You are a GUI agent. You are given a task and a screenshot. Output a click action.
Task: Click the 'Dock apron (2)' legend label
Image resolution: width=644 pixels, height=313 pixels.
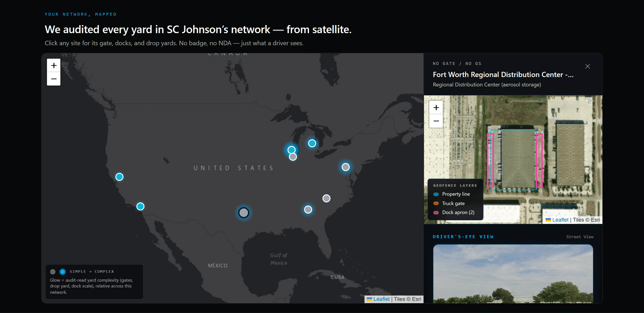458,212
